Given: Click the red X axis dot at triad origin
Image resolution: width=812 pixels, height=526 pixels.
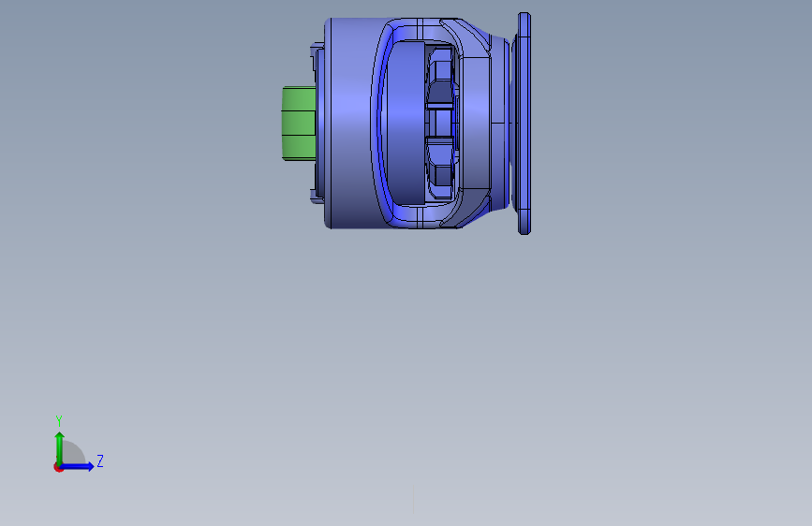Looking at the screenshot, I should click(x=58, y=467).
